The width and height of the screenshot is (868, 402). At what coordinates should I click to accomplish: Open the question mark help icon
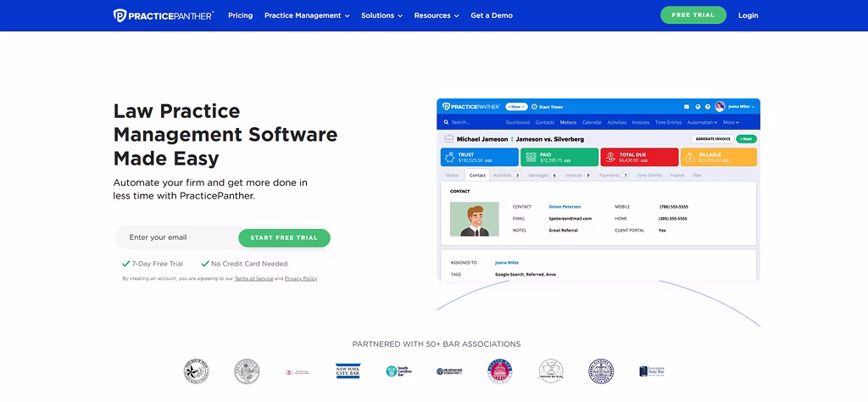[708, 107]
